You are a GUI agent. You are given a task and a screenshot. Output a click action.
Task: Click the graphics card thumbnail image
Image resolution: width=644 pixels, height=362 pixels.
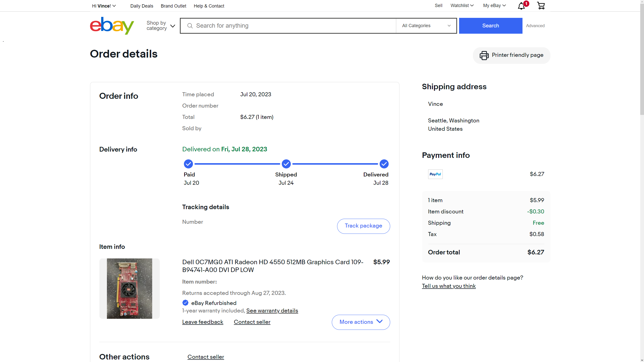click(x=129, y=289)
